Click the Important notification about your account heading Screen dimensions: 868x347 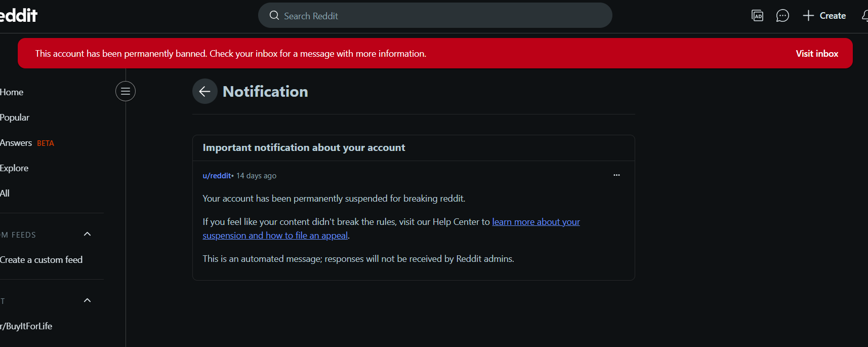click(304, 148)
